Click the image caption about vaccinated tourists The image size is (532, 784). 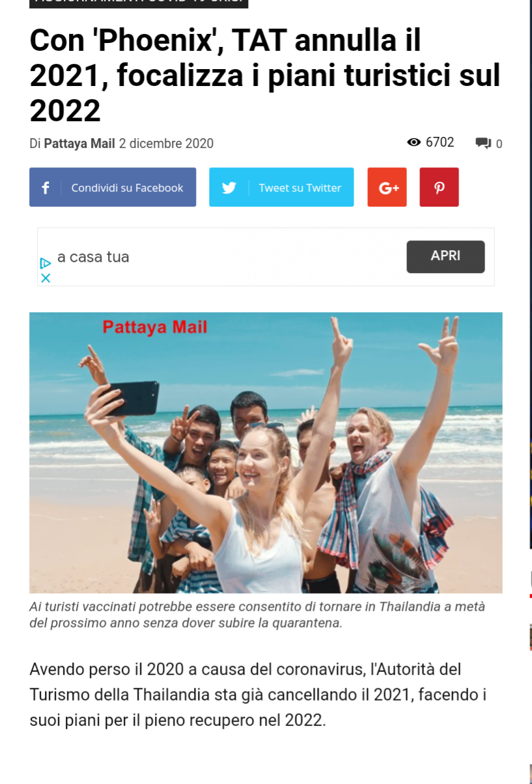257,615
